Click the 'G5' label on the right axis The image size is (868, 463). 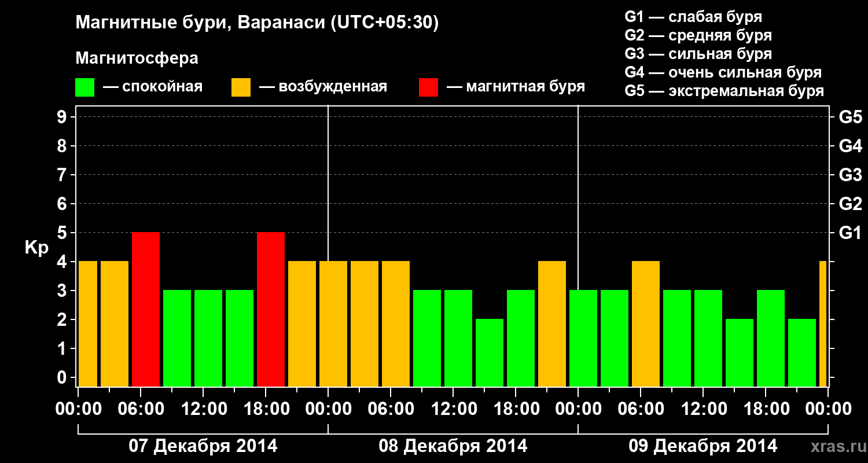(850, 117)
